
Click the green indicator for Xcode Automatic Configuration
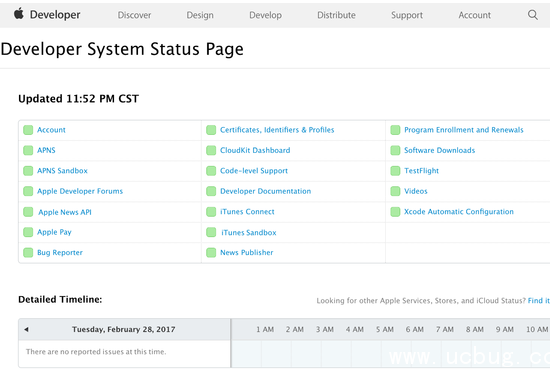click(395, 212)
